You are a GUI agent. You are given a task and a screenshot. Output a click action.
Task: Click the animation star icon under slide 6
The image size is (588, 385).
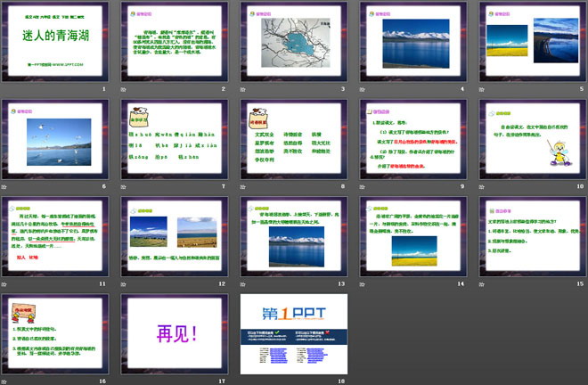[5, 188]
